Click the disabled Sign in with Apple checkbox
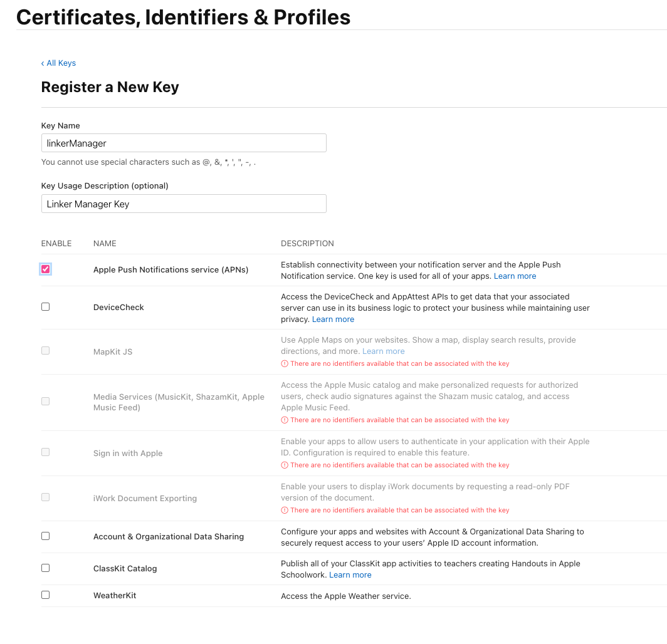Image resolution: width=667 pixels, height=644 pixels. [45, 452]
